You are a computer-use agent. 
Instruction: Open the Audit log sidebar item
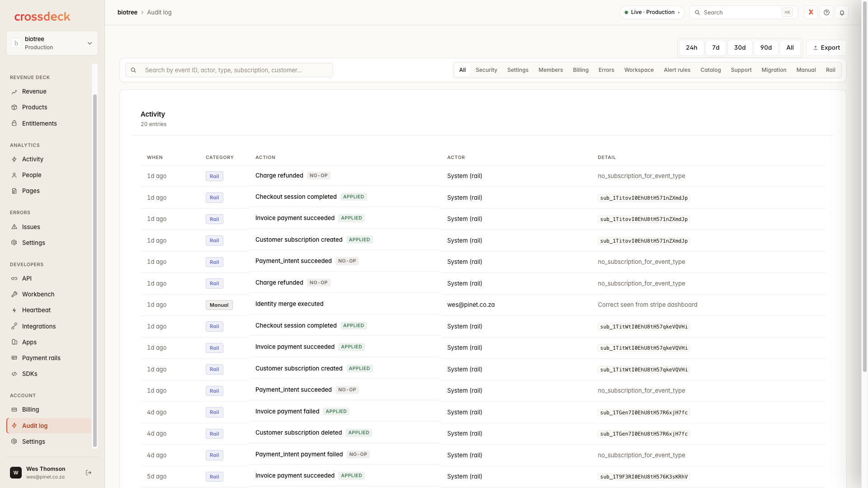pyautogui.click(x=49, y=426)
